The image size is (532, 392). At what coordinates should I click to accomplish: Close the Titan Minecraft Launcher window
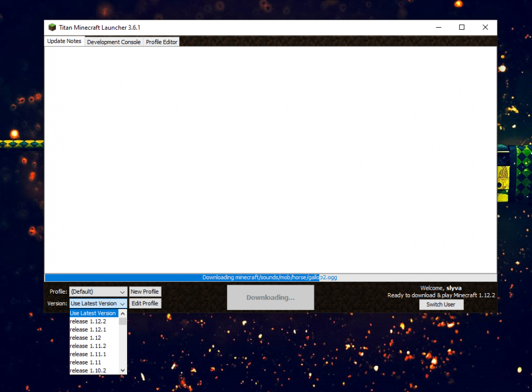click(x=485, y=27)
